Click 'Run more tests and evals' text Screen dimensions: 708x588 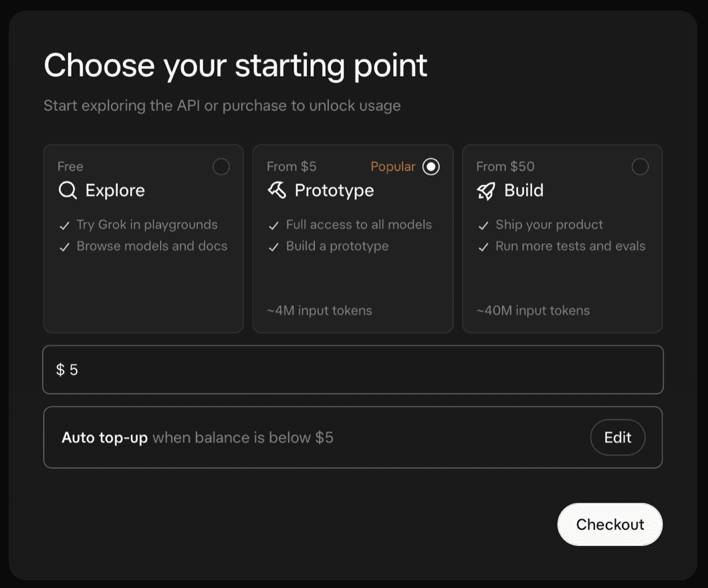click(x=570, y=246)
